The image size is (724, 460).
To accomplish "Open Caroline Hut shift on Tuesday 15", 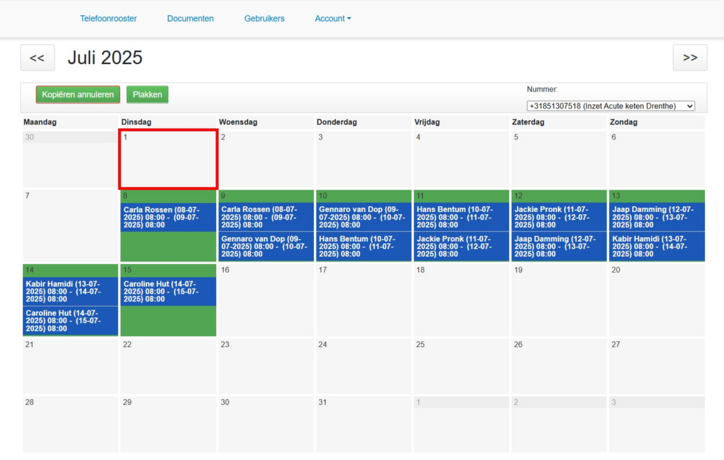I will point(168,291).
